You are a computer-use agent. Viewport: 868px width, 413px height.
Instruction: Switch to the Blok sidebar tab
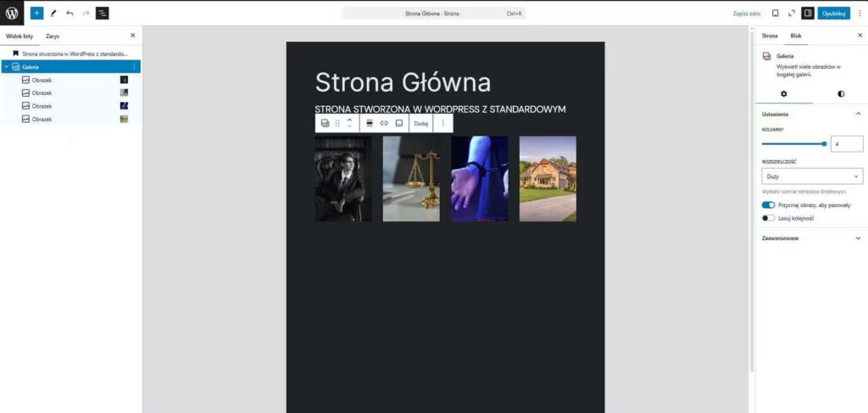click(795, 36)
